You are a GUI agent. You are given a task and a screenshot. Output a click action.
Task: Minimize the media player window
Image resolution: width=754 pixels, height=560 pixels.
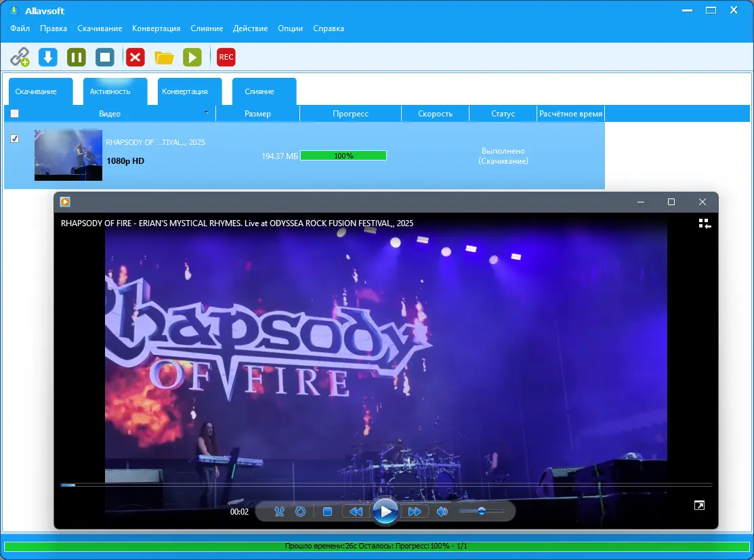[x=640, y=202]
